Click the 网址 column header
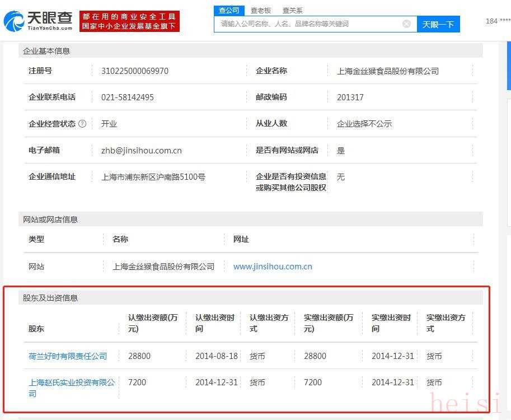 241,239
